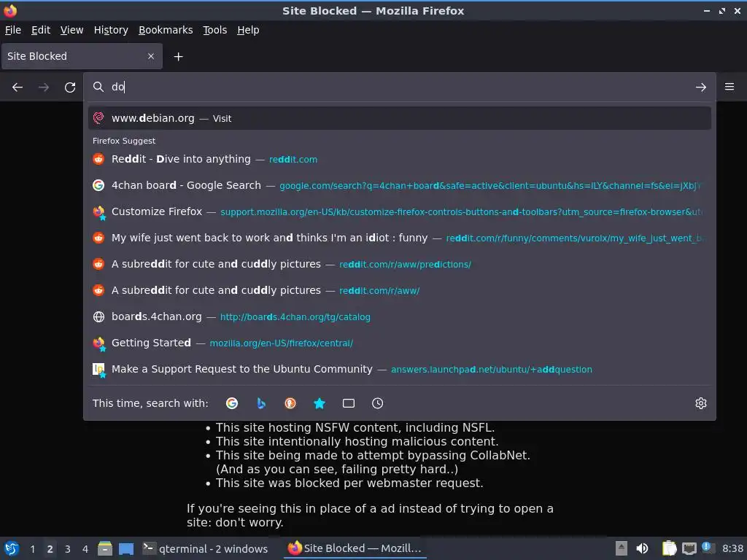Click 'This site was blocked per webmaster request.' text
This screenshot has height=560, width=747.
(x=349, y=483)
